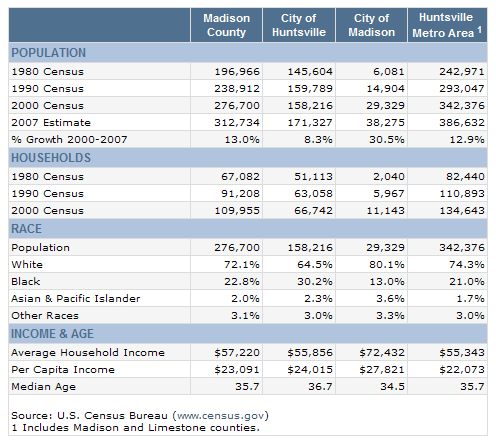
Task: Click footnote about Madison and Limestone counties
Action: pos(136,428)
